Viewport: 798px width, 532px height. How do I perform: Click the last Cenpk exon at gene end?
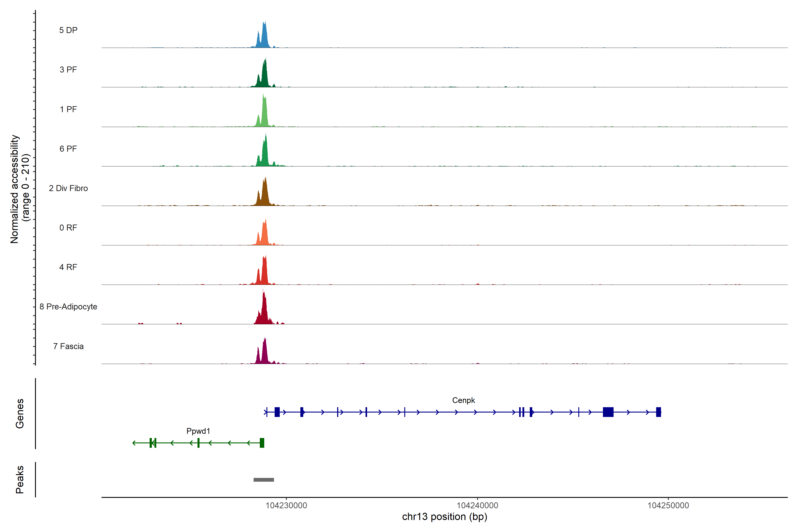click(658, 412)
